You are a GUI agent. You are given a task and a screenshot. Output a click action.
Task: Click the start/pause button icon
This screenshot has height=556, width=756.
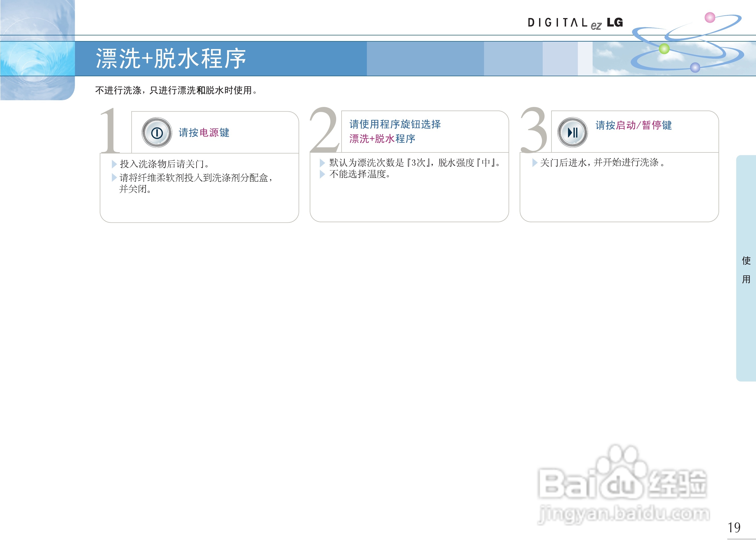pyautogui.click(x=572, y=132)
